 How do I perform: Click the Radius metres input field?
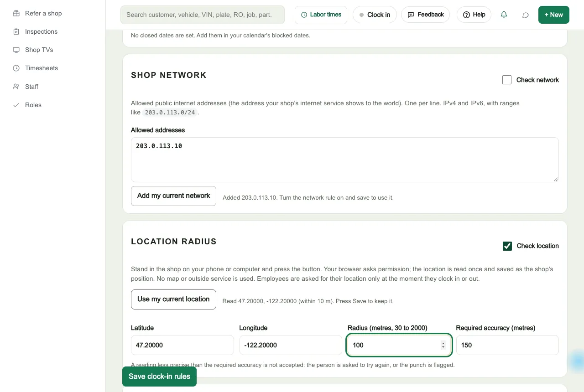(399, 345)
